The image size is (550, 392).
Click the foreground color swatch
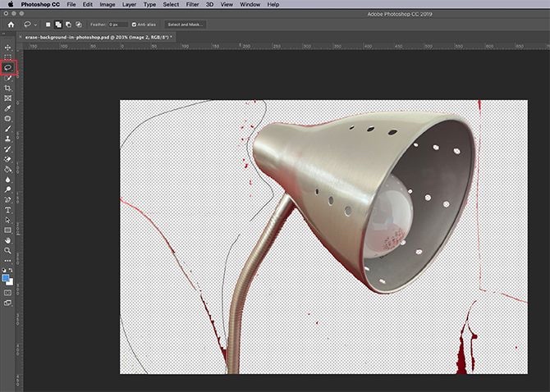(7, 278)
